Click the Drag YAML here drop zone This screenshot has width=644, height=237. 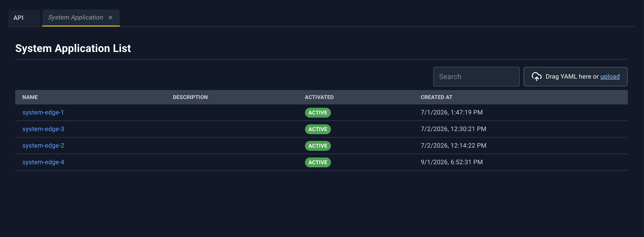coord(575,77)
